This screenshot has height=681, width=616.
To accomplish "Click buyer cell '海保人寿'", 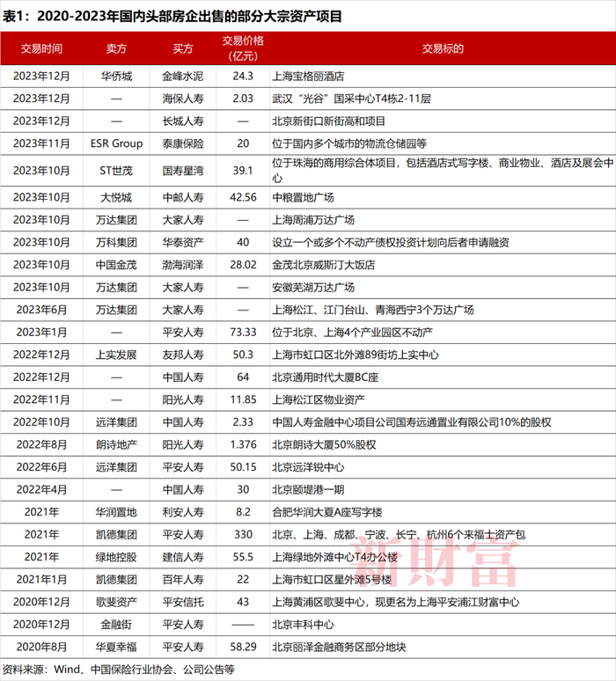I will [x=182, y=99].
